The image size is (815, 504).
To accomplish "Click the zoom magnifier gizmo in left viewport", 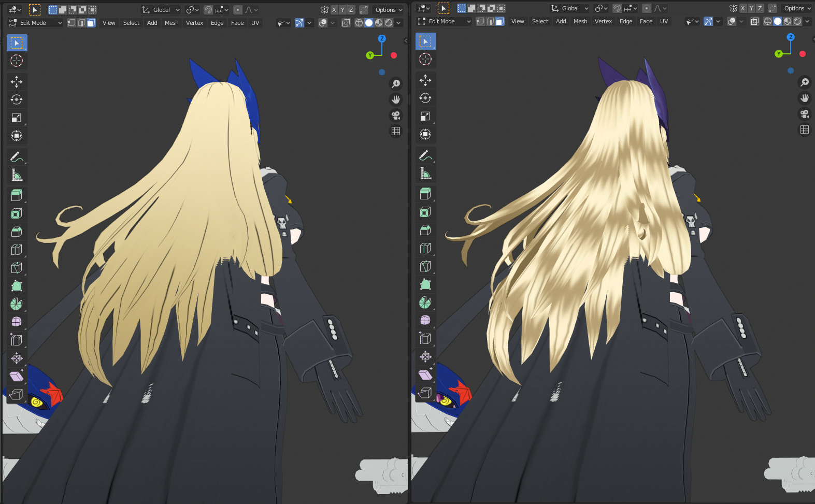I will (396, 83).
